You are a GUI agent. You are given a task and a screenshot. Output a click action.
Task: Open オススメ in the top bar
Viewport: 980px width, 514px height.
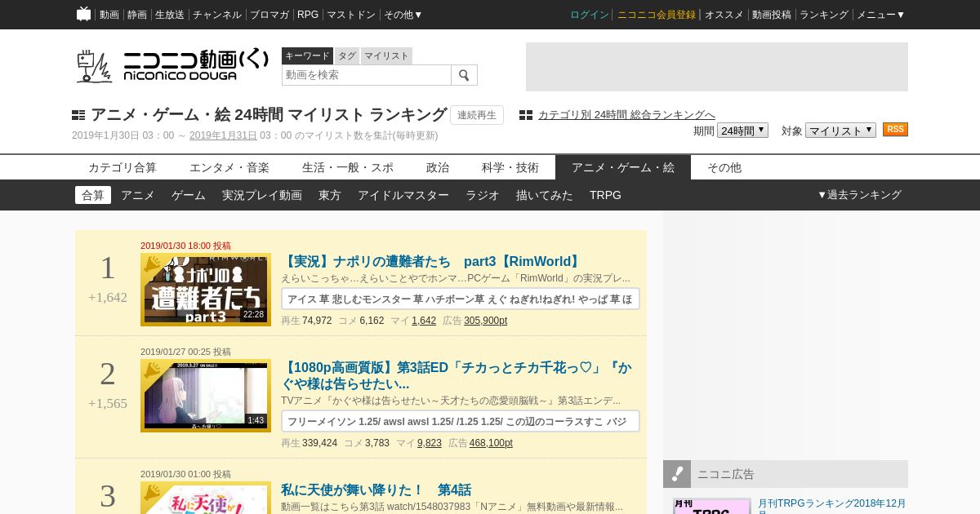(724, 15)
